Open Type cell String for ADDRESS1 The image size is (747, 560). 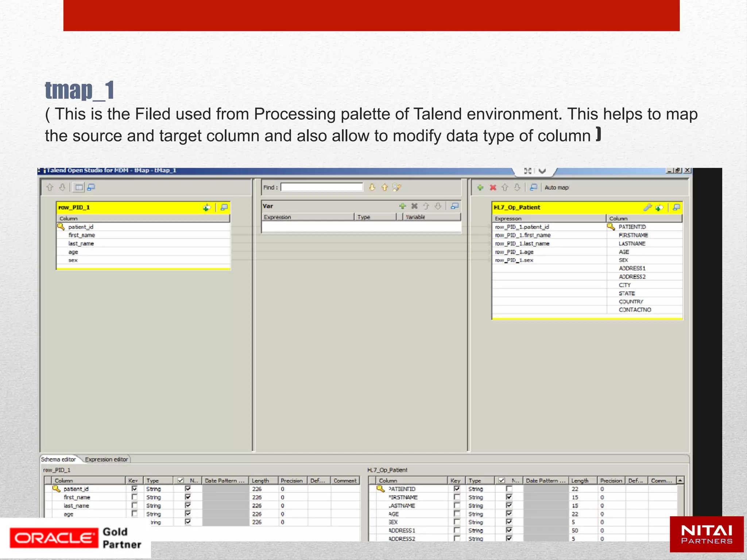click(x=480, y=530)
